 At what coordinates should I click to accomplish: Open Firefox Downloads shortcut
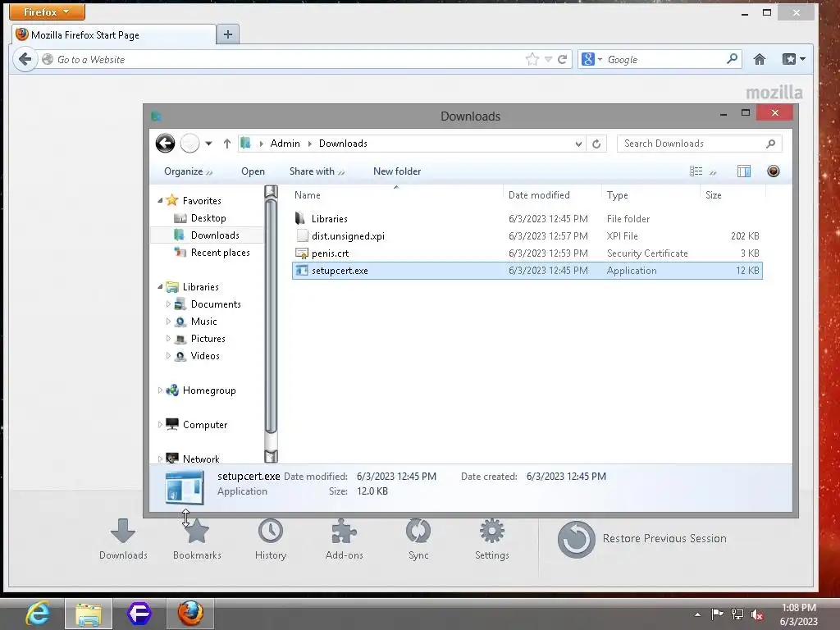[123, 539]
